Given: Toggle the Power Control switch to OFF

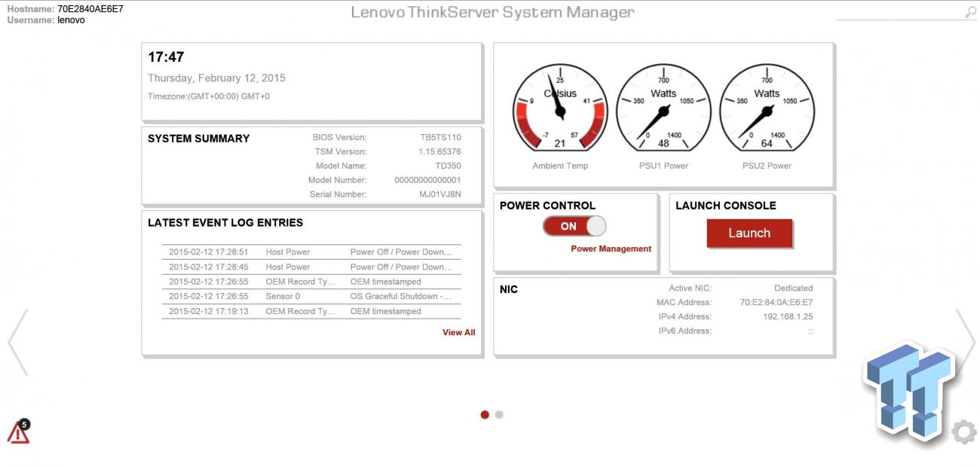Looking at the screenshot, I should (574, 225).
